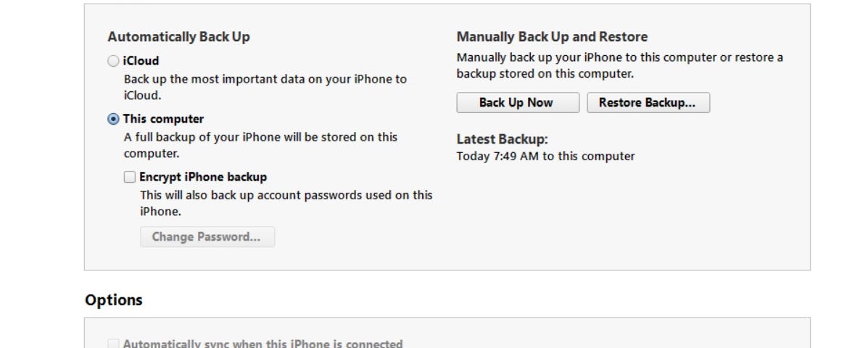Select the iCloud radio button
This screenshot has height=348, width=868.
(x=113, y=61)
